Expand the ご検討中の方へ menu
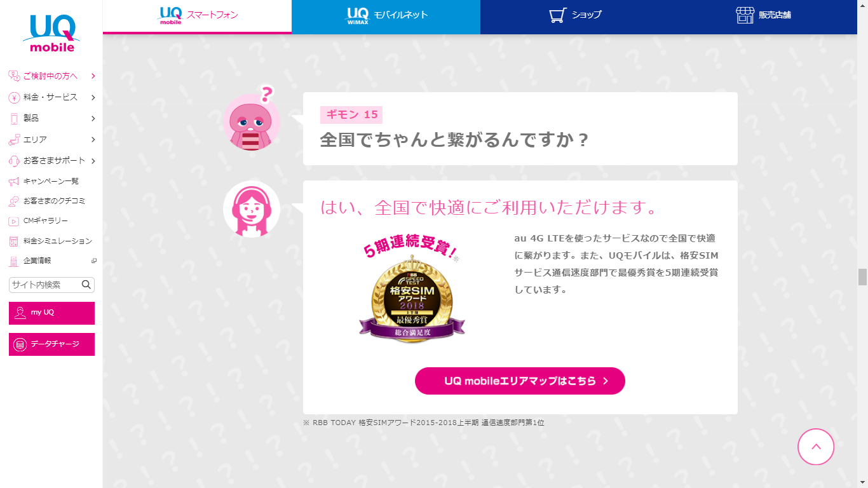 click(x=51, y=76)
